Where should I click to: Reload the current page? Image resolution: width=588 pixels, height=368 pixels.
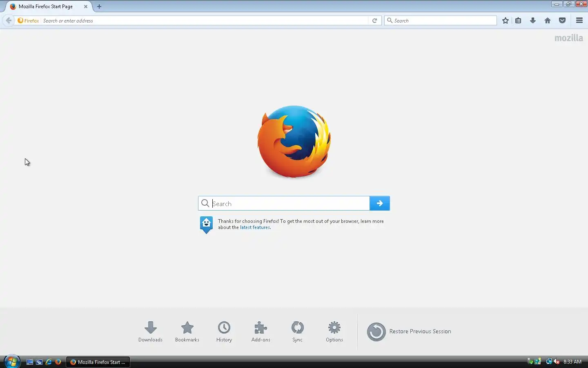[x=374, y=20]
